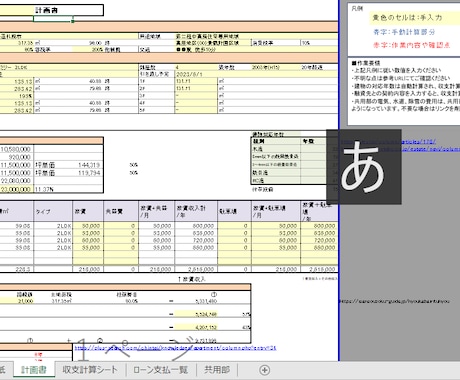The height and width of the screenshot is (380, 460).
Task: Select the 119,794 cell
Action: (89, 173)
